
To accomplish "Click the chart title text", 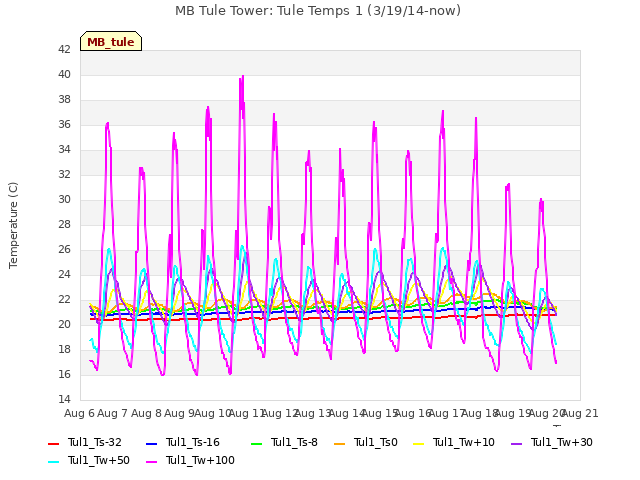I will tap(318, 11).
